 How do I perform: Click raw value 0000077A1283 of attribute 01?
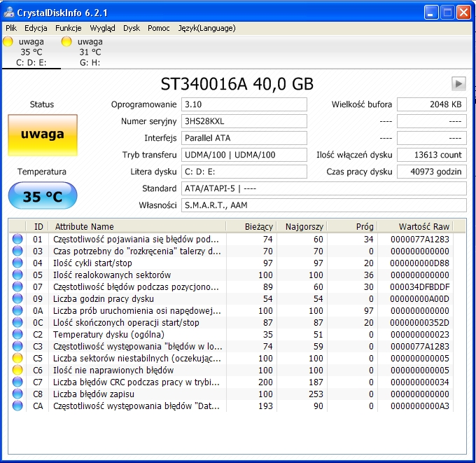420,239
